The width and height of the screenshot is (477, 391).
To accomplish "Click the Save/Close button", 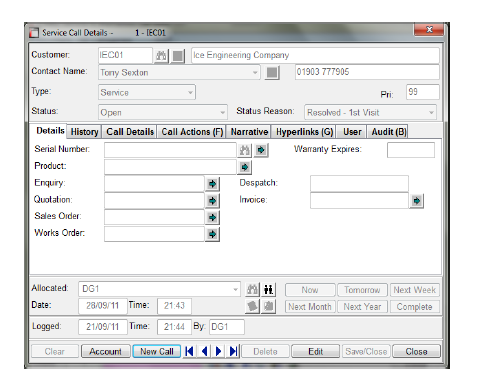I will point(366,351).
